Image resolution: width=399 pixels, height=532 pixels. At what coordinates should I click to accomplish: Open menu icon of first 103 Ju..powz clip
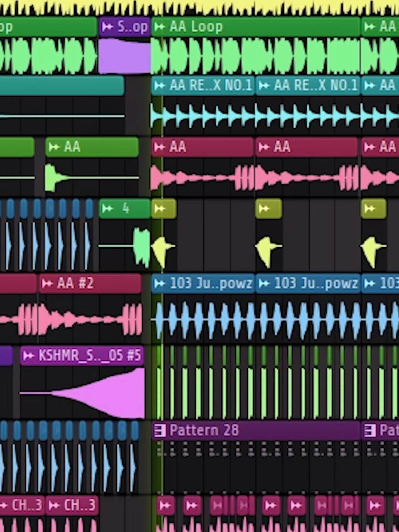tap(159, 283)
